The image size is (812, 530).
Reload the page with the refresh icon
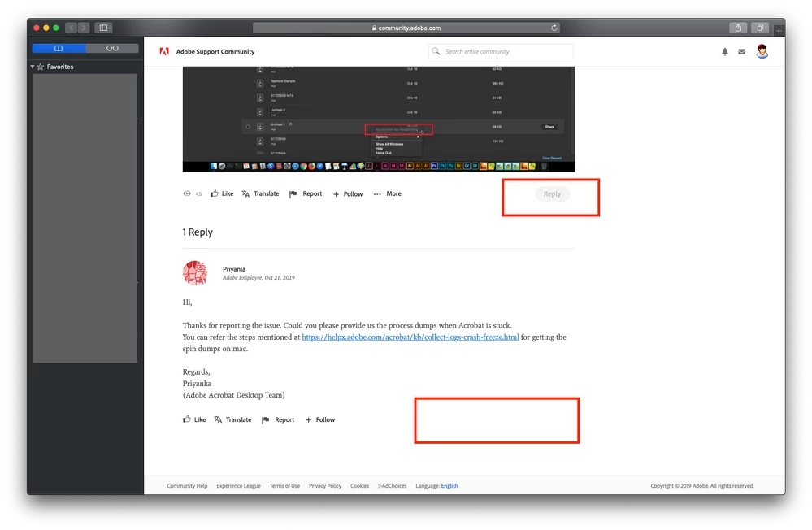(x=554, y=28)
